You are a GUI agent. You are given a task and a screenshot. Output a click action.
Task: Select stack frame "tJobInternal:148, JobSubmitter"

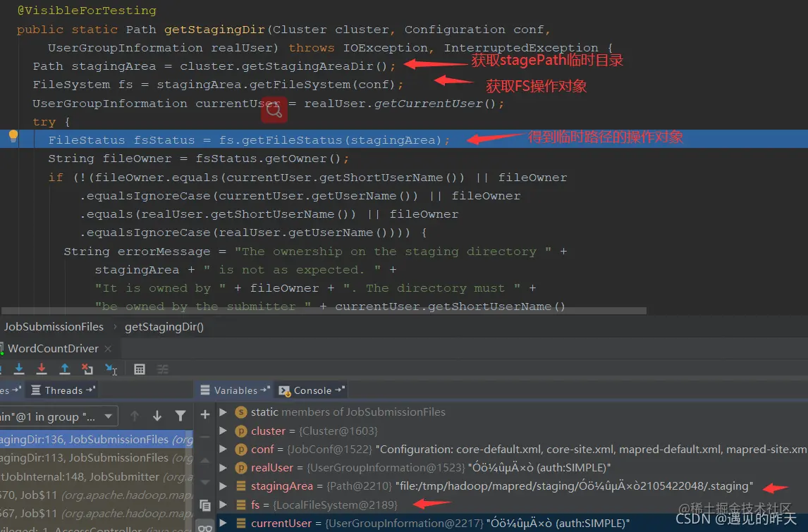97,477
